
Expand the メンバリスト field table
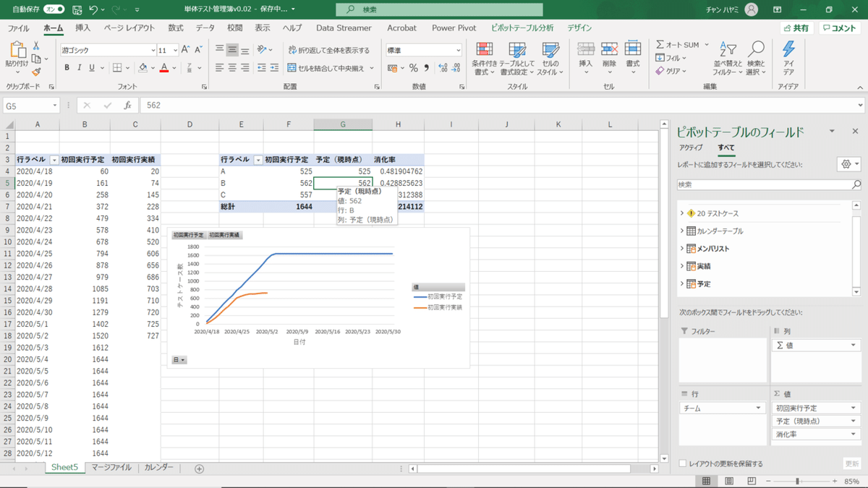click(681, 248)
